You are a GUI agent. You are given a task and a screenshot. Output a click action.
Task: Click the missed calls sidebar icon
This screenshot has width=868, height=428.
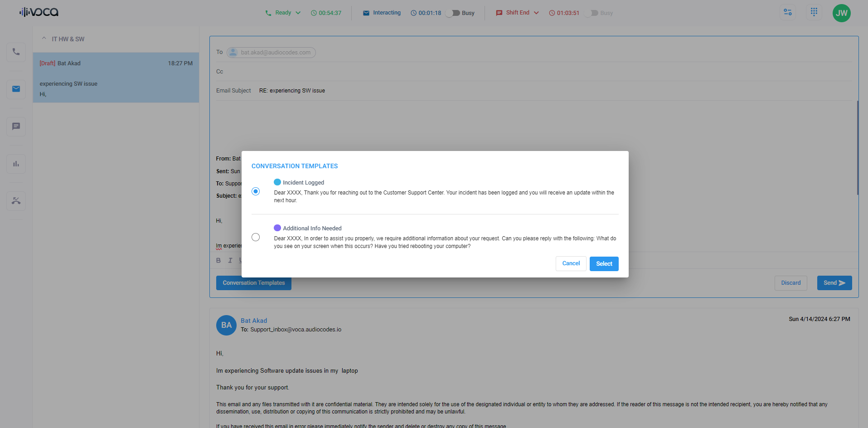click(16, 201)
